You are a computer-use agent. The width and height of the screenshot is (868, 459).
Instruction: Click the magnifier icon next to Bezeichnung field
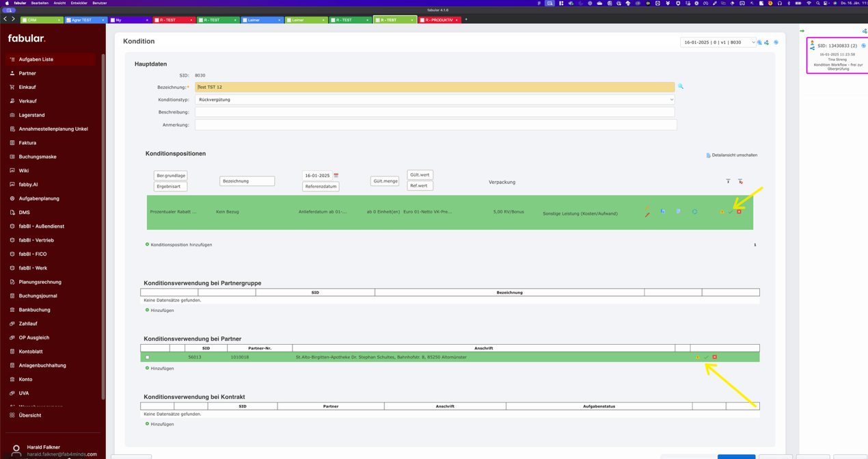[680, 87]
